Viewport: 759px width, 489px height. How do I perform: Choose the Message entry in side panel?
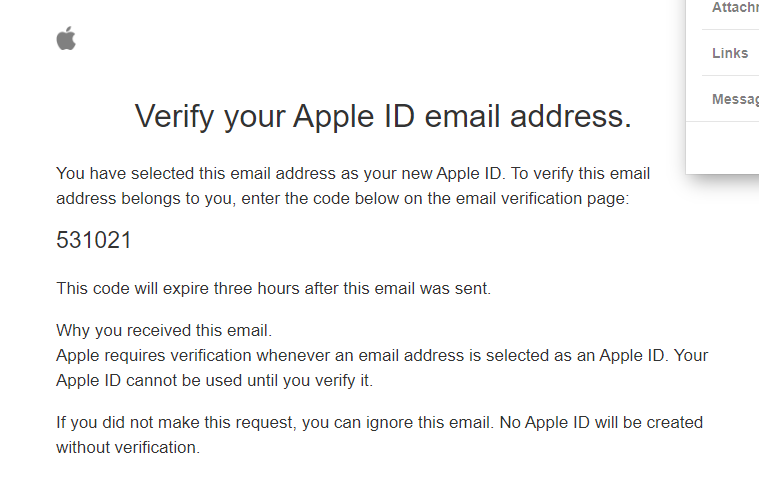click(x=735, y=99)
